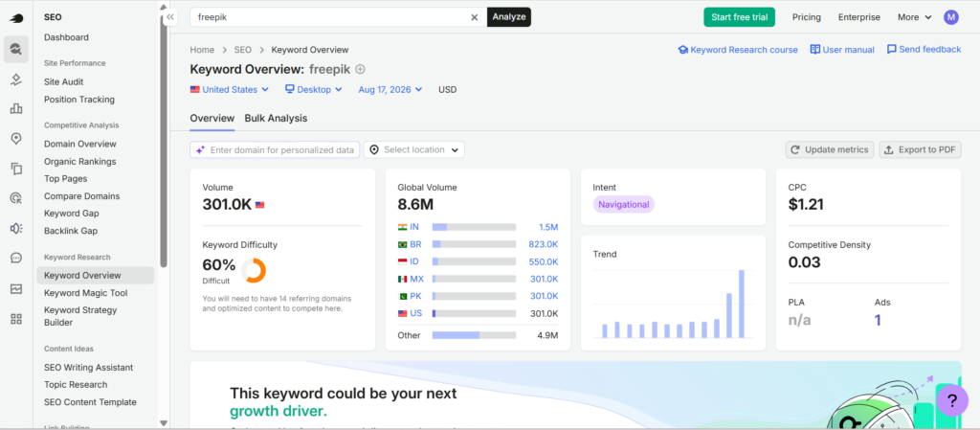980x430 pixels.
Task: Open the bar chart icon in left rail
Action: tap(16, 109)
